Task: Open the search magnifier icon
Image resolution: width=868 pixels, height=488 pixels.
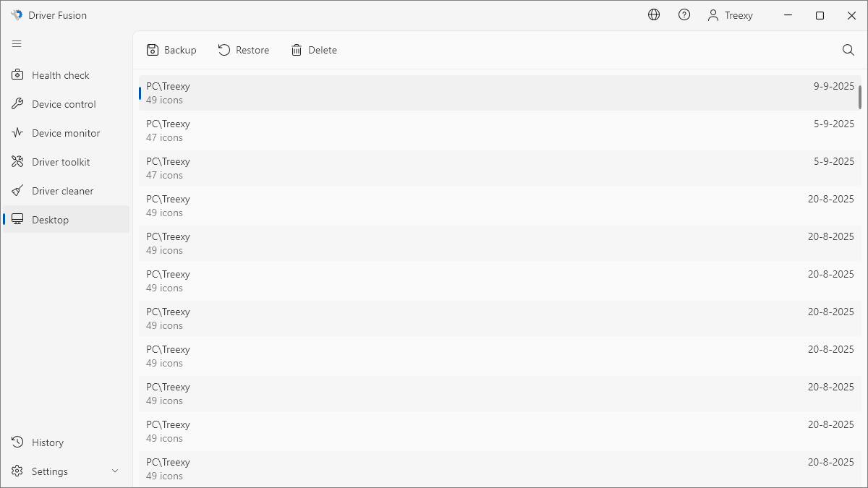Action: click(848, 50)
